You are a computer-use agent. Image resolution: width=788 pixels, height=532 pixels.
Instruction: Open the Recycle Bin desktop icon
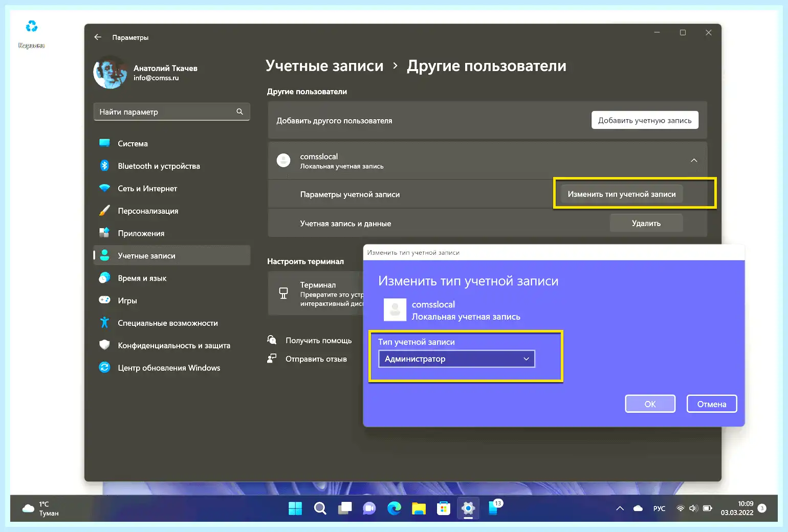point(32,33)
